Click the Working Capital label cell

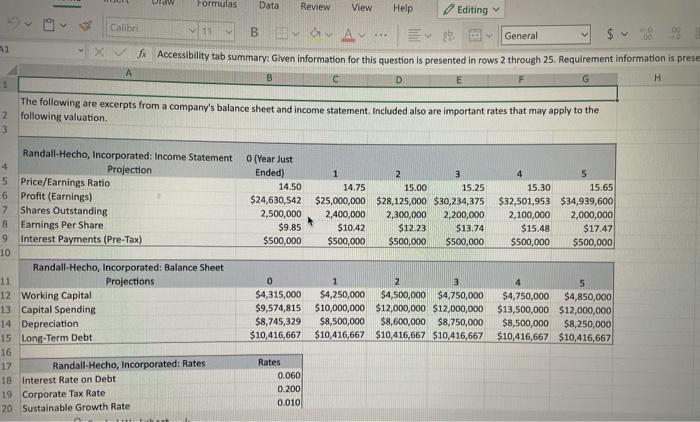point(127,295)
